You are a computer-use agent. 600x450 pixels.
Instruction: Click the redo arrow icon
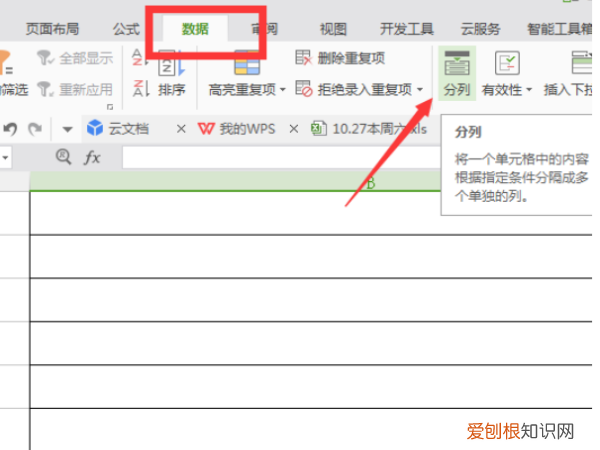click(x=35, y=129)
